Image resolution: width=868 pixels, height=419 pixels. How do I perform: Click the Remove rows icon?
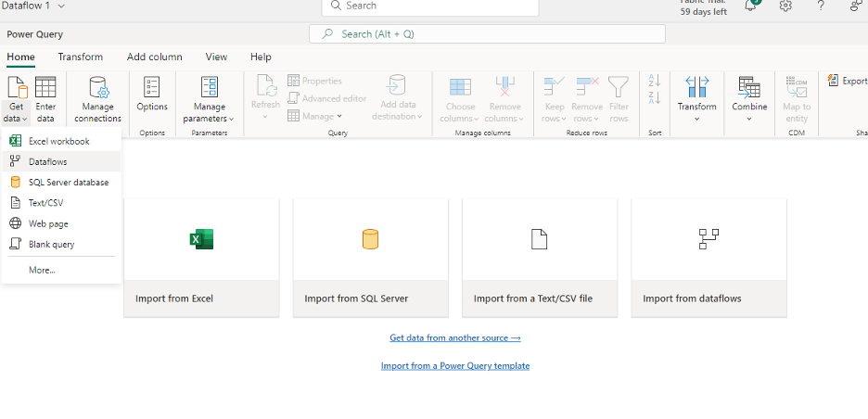click(587, 87)
